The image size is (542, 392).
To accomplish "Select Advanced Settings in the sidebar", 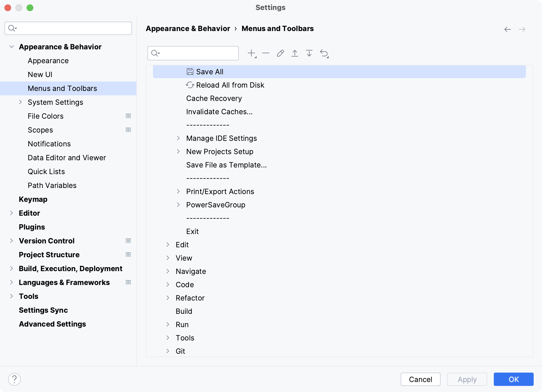I will 52,324.
